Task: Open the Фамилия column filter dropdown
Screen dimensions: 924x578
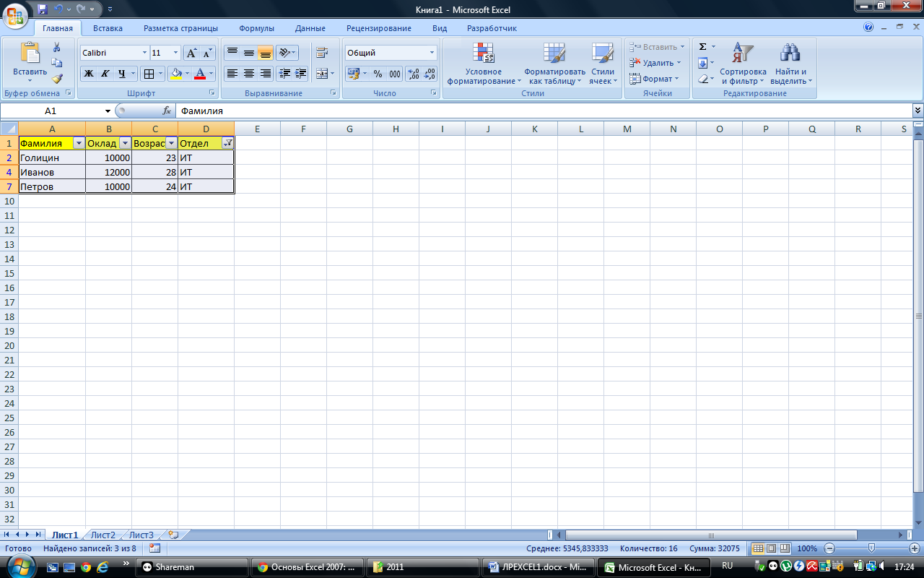Action: click(x=79, y=143)
